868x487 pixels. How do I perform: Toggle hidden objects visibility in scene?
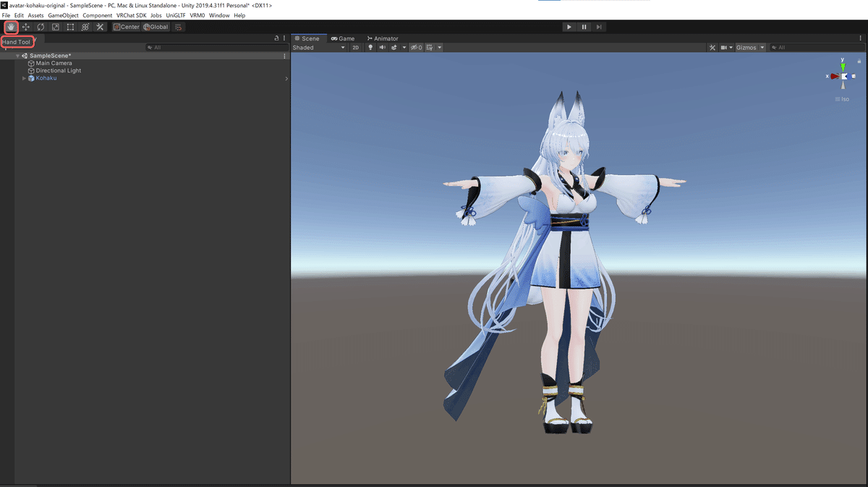(x=416, y=48)
